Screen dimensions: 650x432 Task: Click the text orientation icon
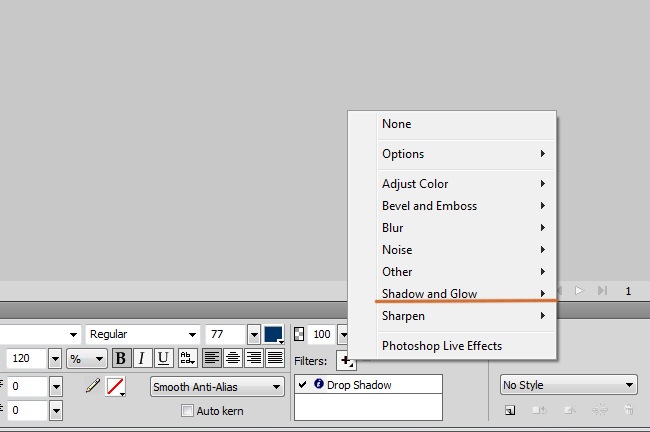pos(186,358)
